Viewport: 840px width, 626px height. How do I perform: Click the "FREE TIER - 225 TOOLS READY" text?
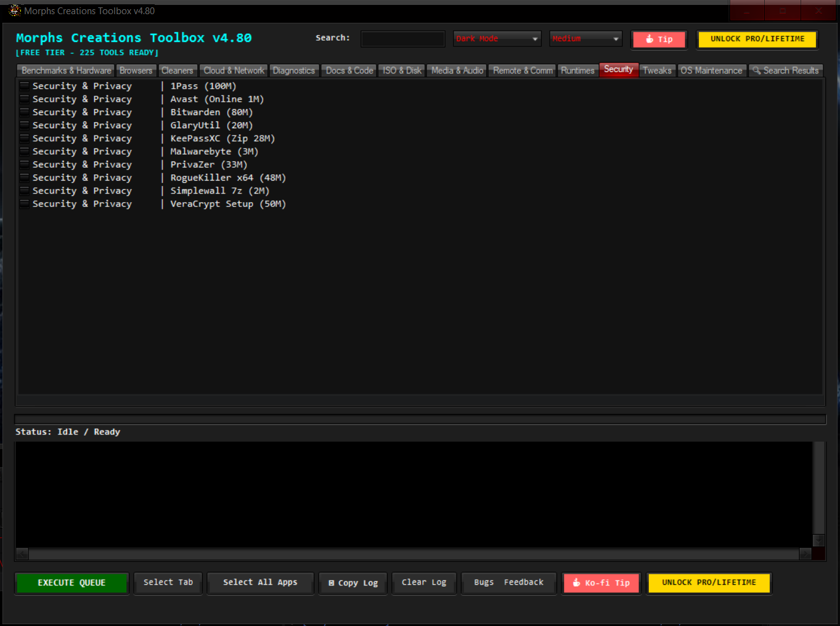tap(87, 53)
